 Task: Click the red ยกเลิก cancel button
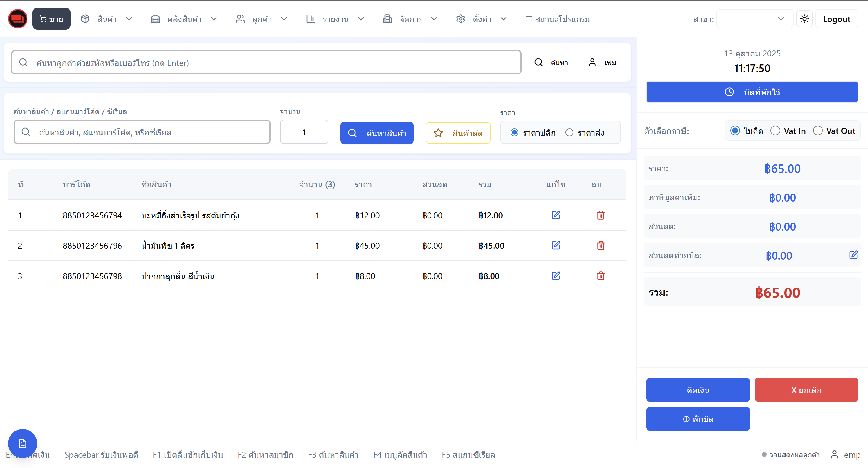pyautogui.click(x=806, y=390)
